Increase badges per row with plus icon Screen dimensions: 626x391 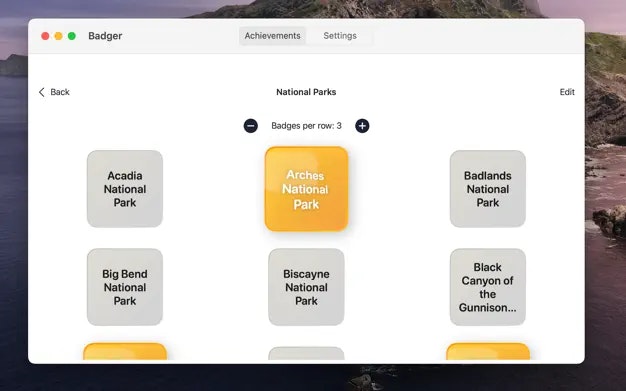pyautogui.click(x=362, y=126)
